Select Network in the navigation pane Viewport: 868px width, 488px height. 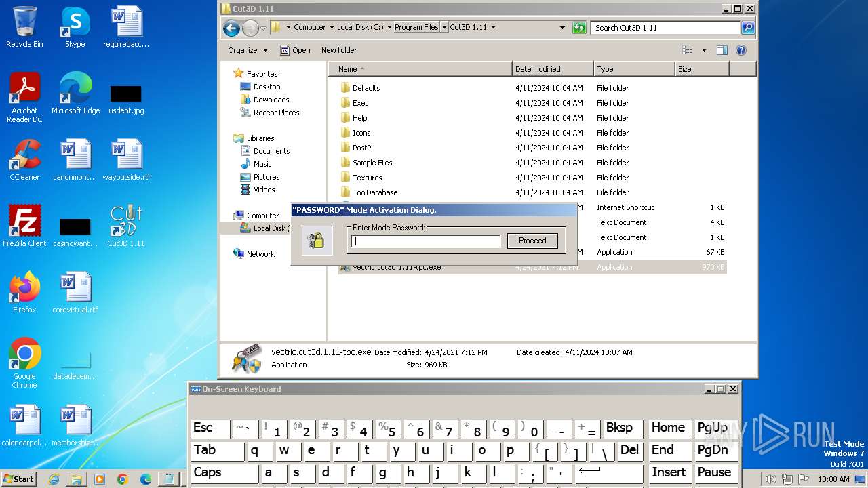[x=260, y=254]
